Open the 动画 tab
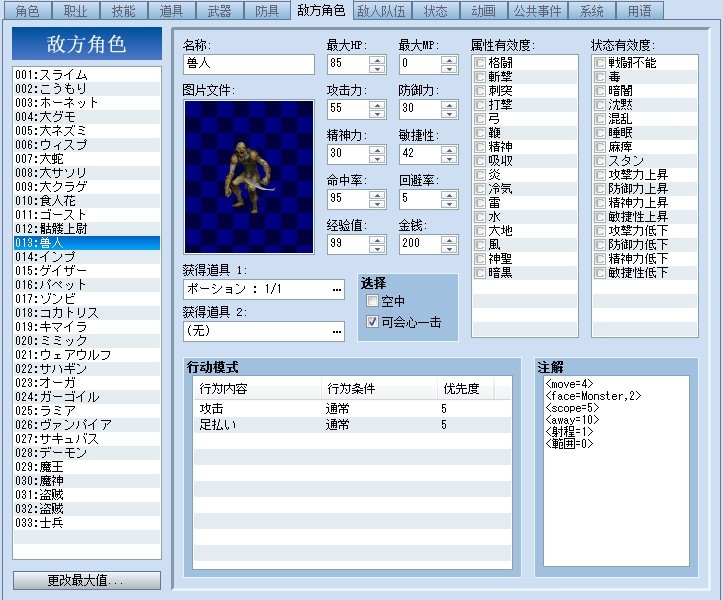Screen dimensions: 723x600 (x=484, y=11)
